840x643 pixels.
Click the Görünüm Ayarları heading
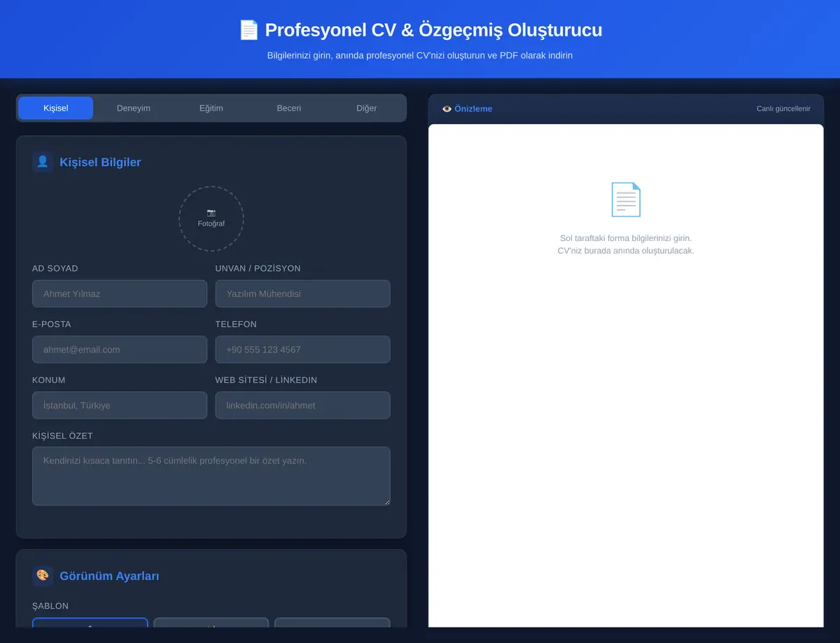109,576
